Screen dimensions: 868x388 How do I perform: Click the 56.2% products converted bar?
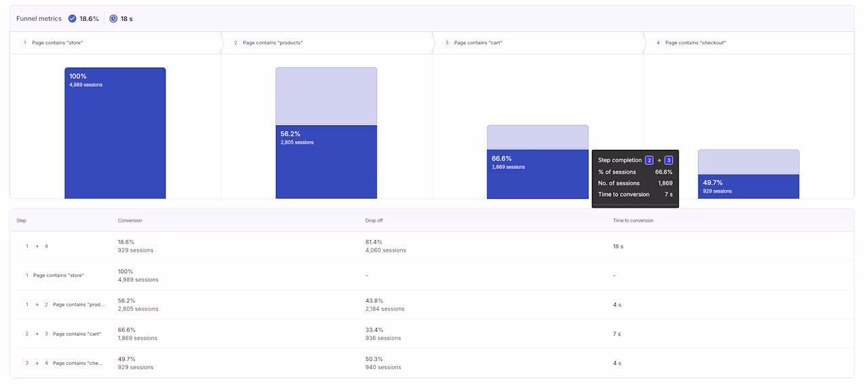click(x=326, y=162)
